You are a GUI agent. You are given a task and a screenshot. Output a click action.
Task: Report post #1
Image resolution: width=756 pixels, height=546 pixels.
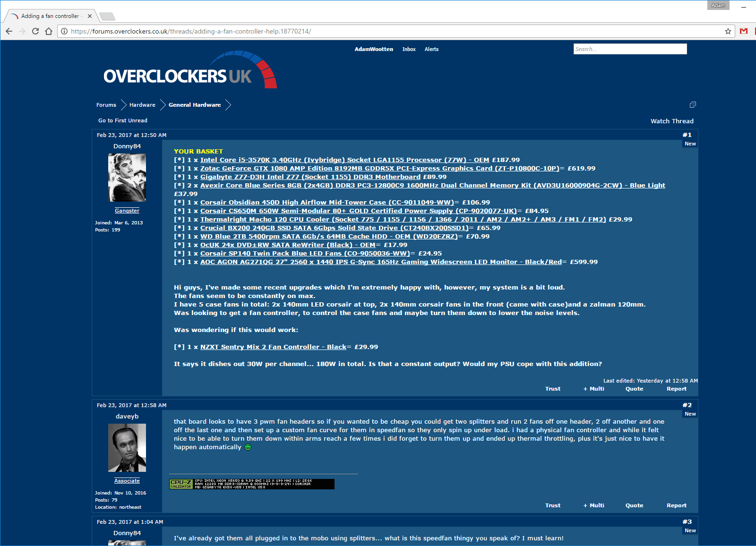[x=677, y=389]
